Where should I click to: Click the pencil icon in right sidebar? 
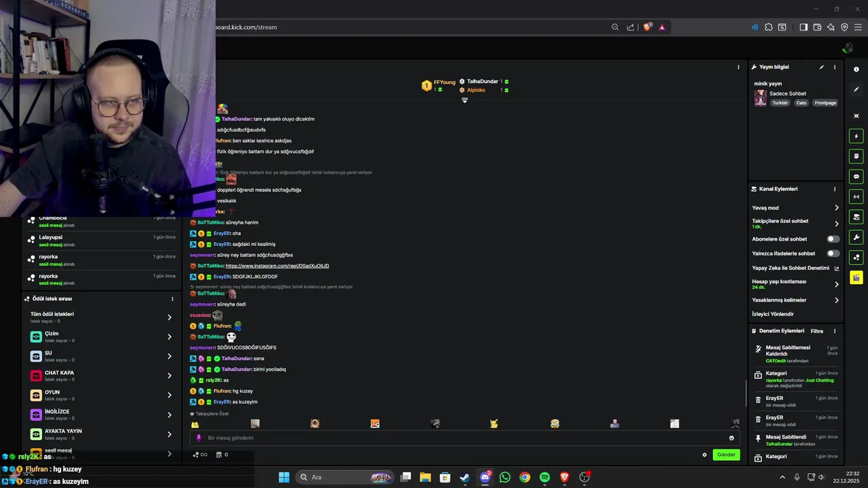click(x=856, y=89)
